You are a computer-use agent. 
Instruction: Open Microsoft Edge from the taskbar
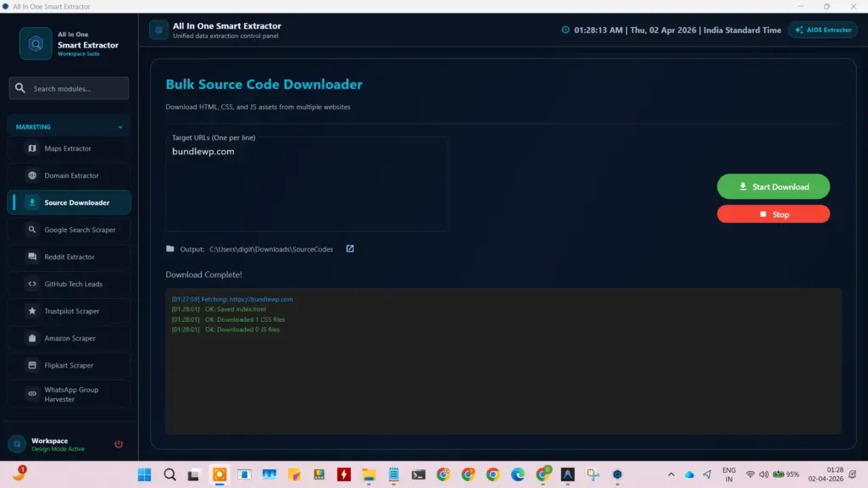518,474
